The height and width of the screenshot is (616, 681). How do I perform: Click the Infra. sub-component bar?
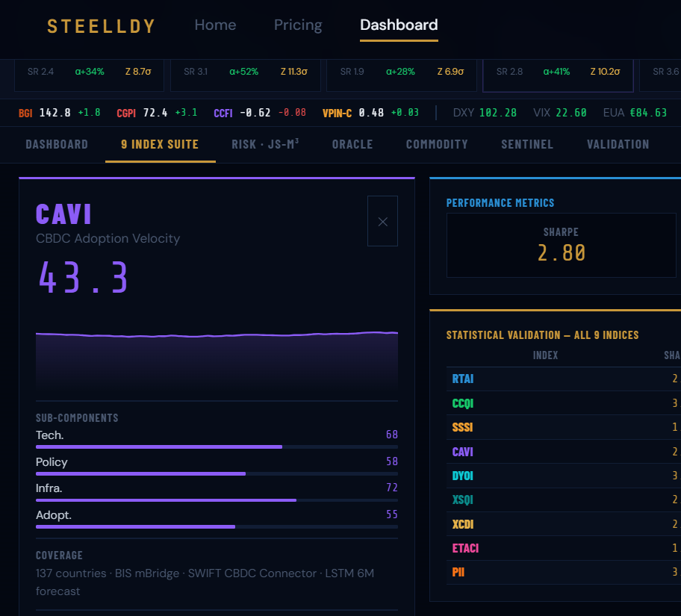(x=217, y=500)
